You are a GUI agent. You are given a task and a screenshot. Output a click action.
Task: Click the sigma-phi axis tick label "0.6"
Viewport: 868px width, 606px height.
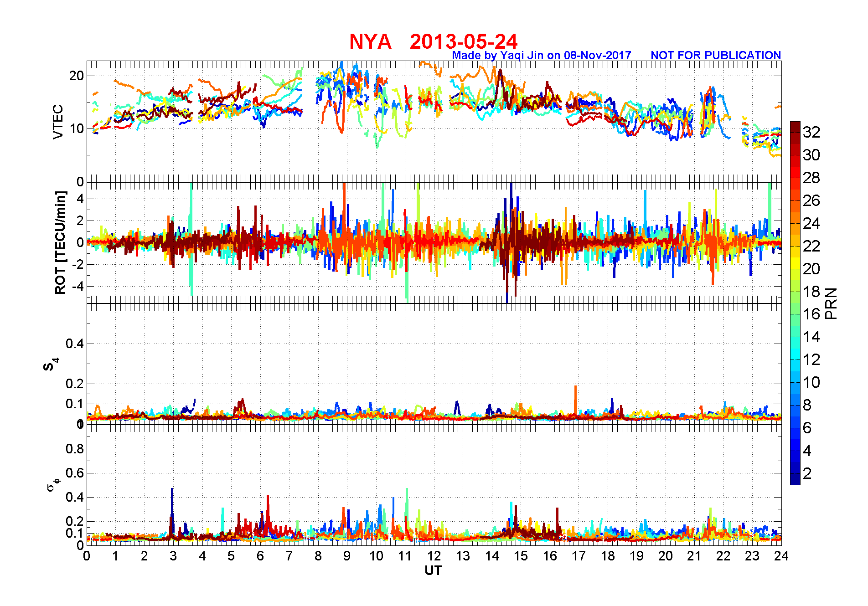coord(75,473)
